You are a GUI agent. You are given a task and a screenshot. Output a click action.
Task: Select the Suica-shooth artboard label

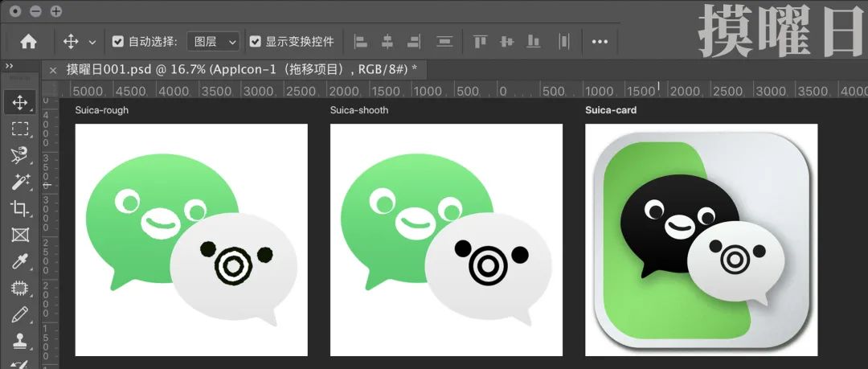(x=359, y=110)
